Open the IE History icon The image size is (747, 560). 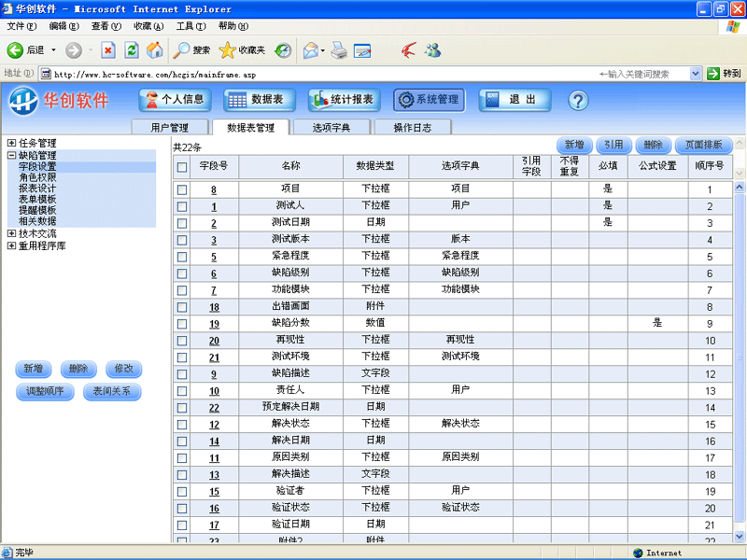click(x=282, y=50)
